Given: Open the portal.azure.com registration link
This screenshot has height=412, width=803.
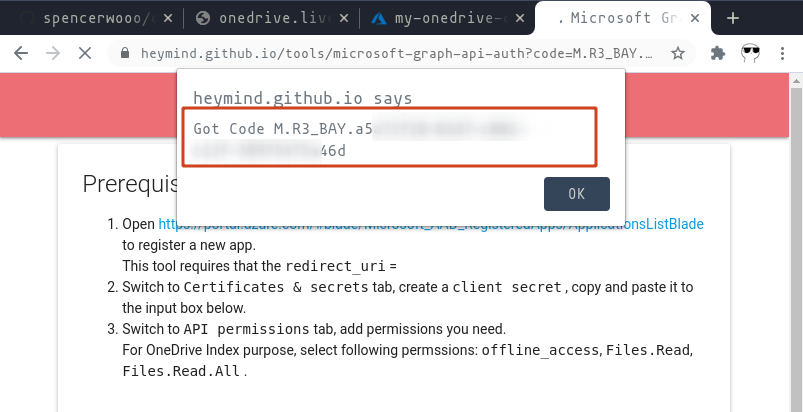Looking at the screenshot, I should coord(430,225).
